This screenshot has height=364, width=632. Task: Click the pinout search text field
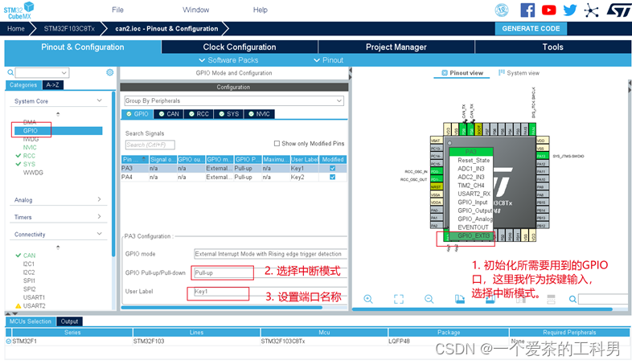coord(602,299)
